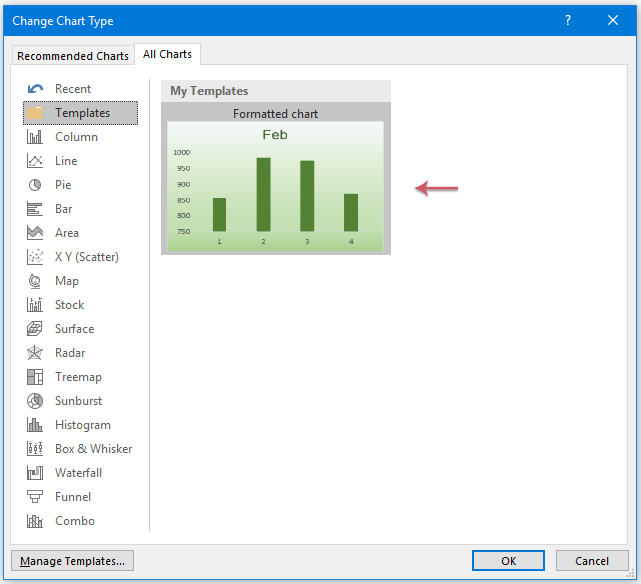This screenshot has height=584, width=641.
Task: Select the Combo chart icon
Action: (35, 521)
